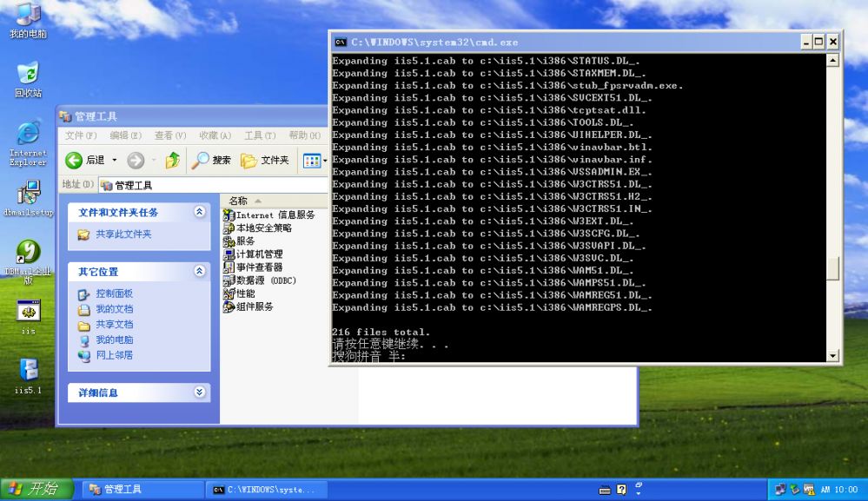Launch Internet Explorer from the desktop

click(x=28, y=143)
